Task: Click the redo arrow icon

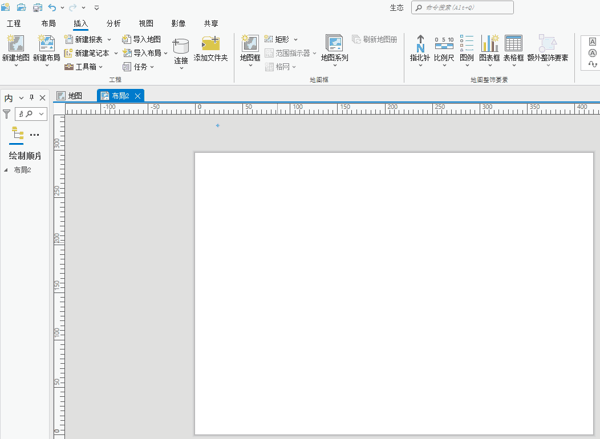Action: 73,7
